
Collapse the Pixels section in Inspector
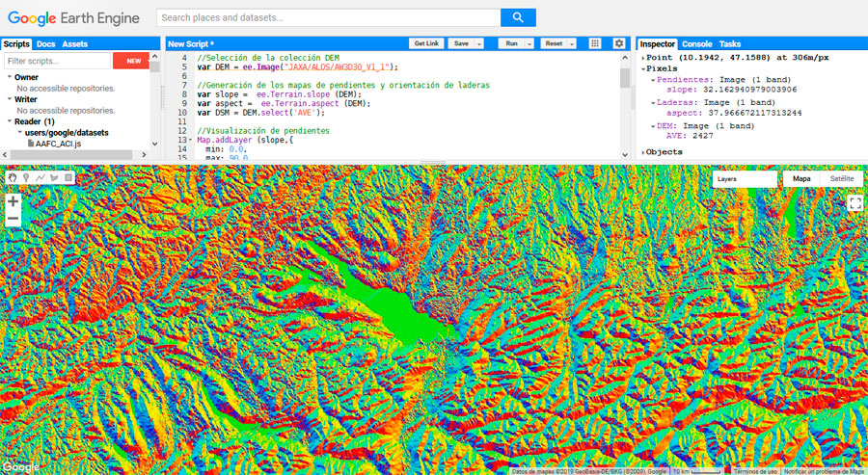click(643, 69)
